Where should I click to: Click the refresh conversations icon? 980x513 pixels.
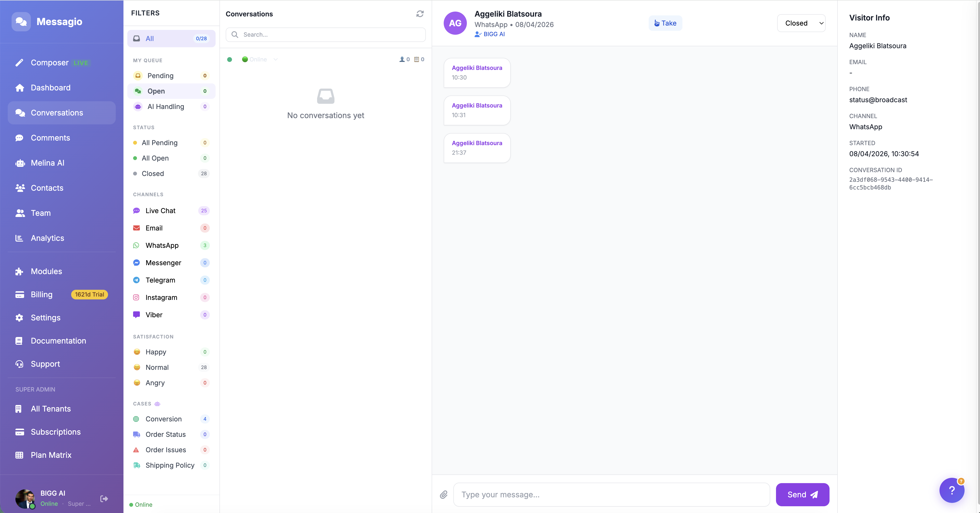pos(420,14)
